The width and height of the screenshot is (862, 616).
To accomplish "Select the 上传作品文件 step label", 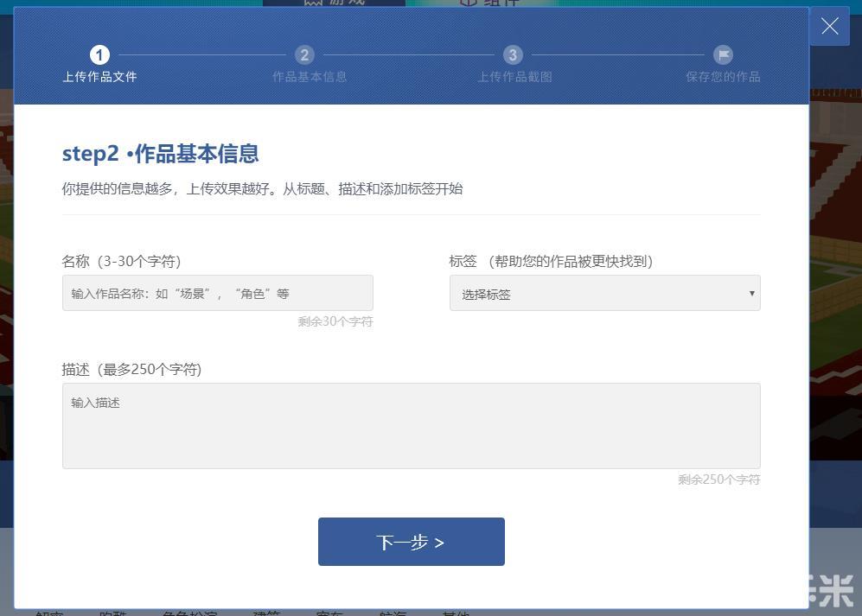I will tap(99, 77).
